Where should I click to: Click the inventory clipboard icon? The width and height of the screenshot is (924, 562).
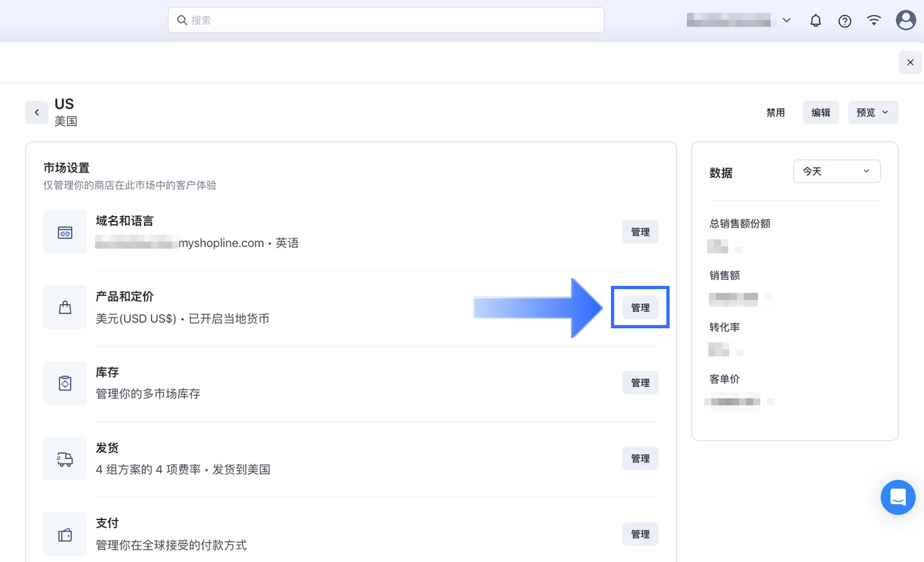(x=65, y=383)
